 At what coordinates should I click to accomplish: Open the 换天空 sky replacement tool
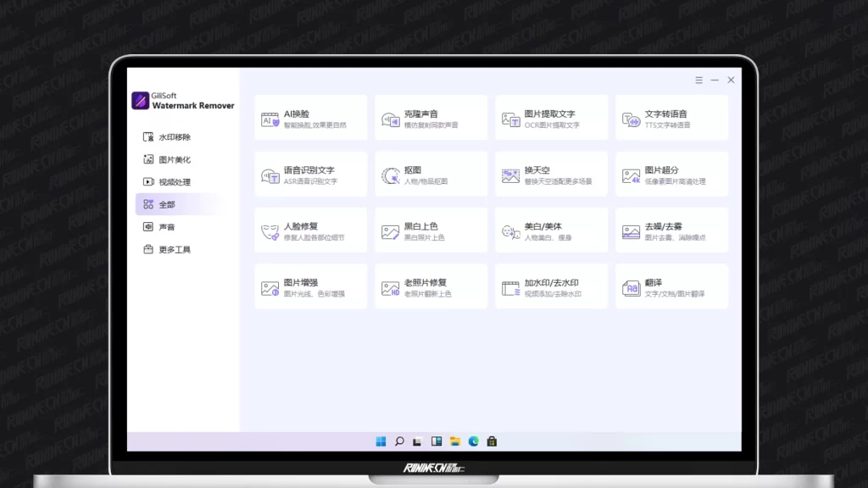[x=551, y=175]
